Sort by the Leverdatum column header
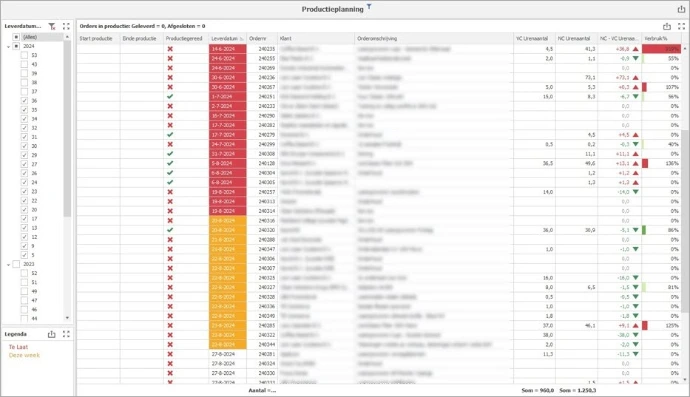 (x=228, y=39)
